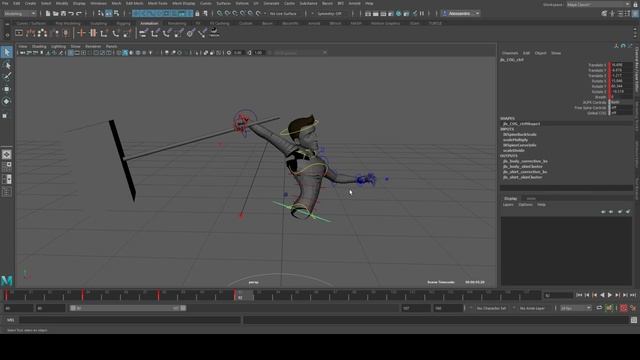Click play forwards button

coord(610,295)
